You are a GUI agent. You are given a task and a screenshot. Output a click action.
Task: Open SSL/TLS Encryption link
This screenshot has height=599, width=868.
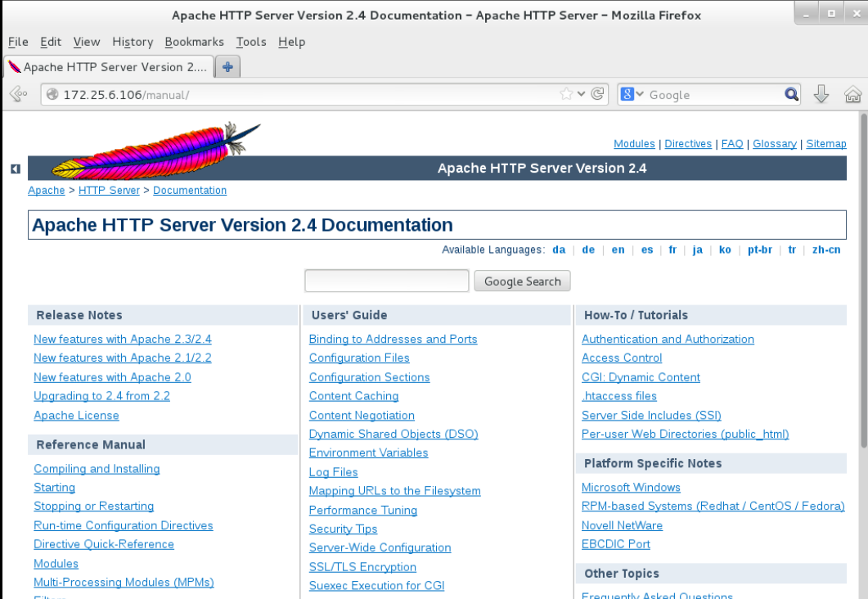362,567
